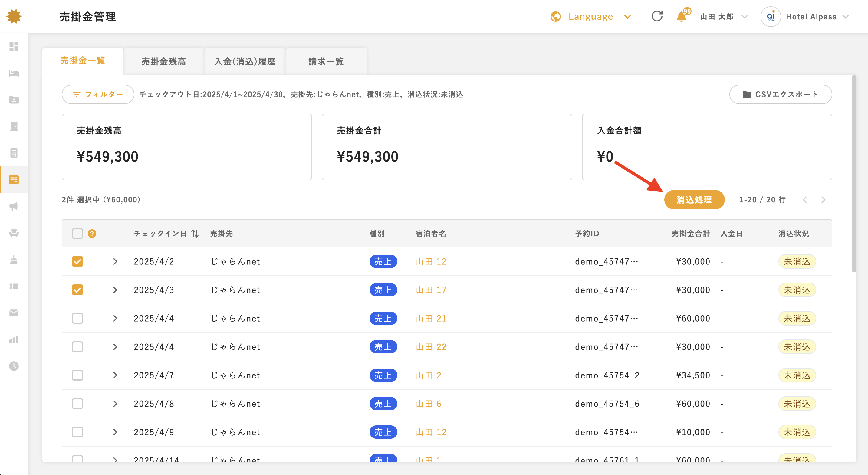The width and height of the screenshot is (868, 475).
Task: Switch to the 売掛金残高 tab
Action: (x=164, y=62)
